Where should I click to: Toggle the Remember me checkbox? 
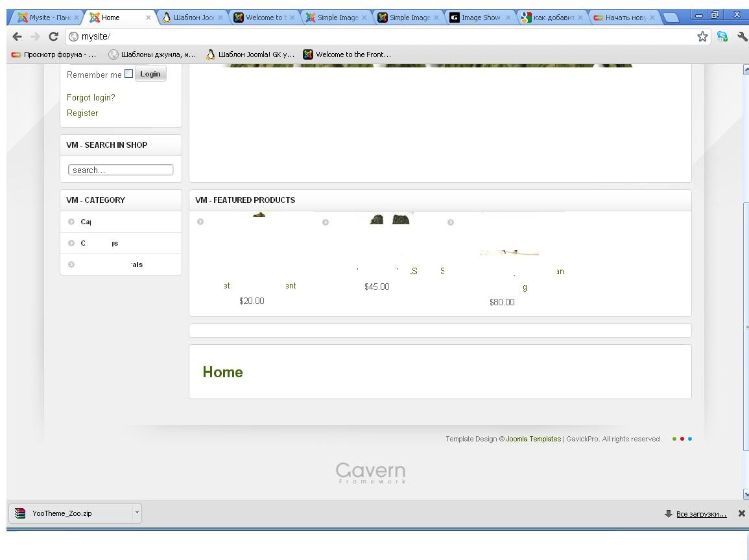128,74
